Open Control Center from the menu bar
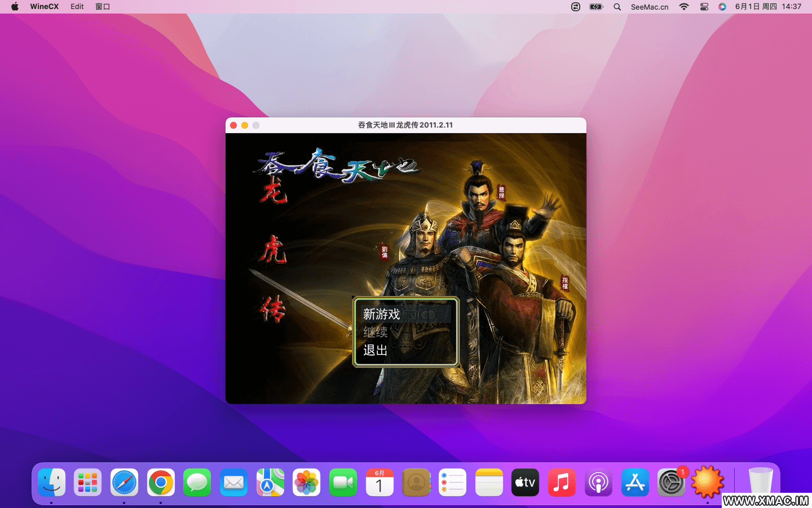Screen dimensions: 812x508 (x=704, y=7)
